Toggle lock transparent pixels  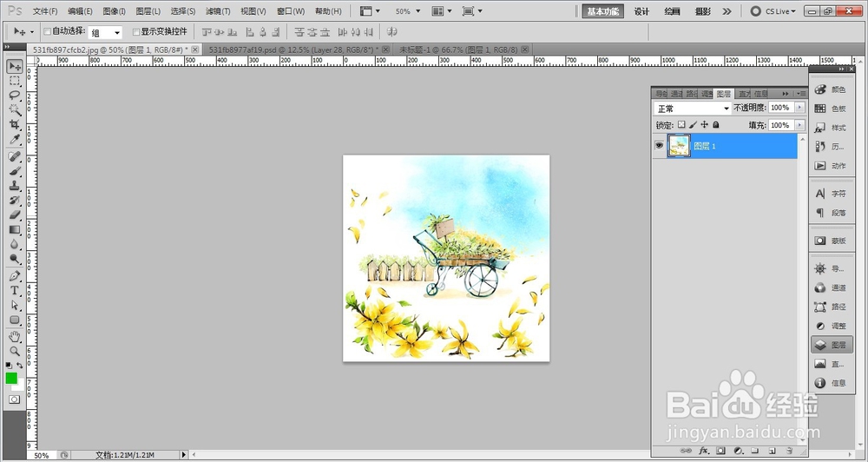coord(681,125)
